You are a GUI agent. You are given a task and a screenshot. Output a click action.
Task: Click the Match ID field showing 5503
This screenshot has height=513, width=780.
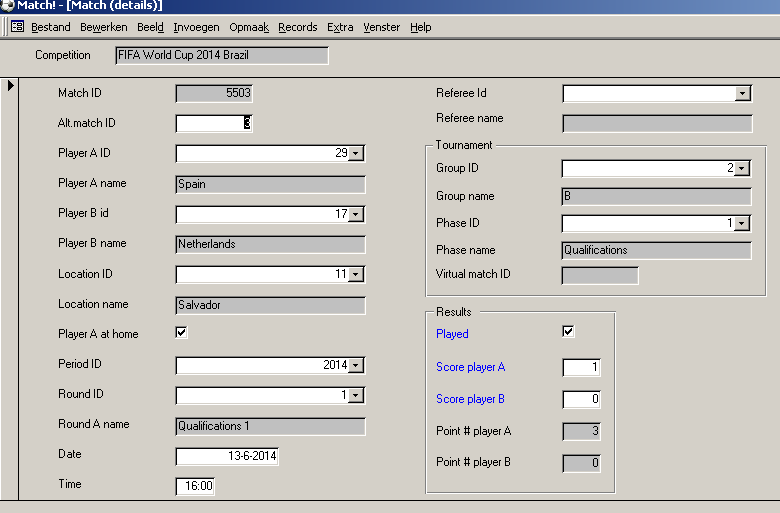(x=214, y=94)
